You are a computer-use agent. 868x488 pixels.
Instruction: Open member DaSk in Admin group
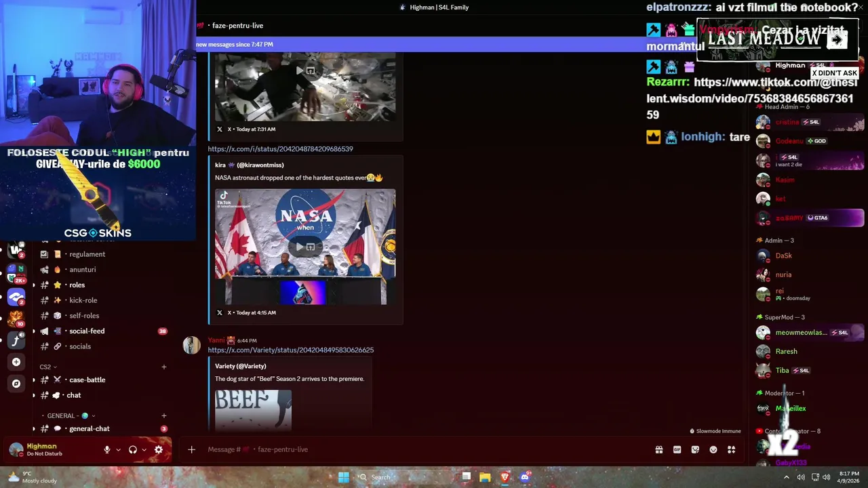tap(783, 256)
